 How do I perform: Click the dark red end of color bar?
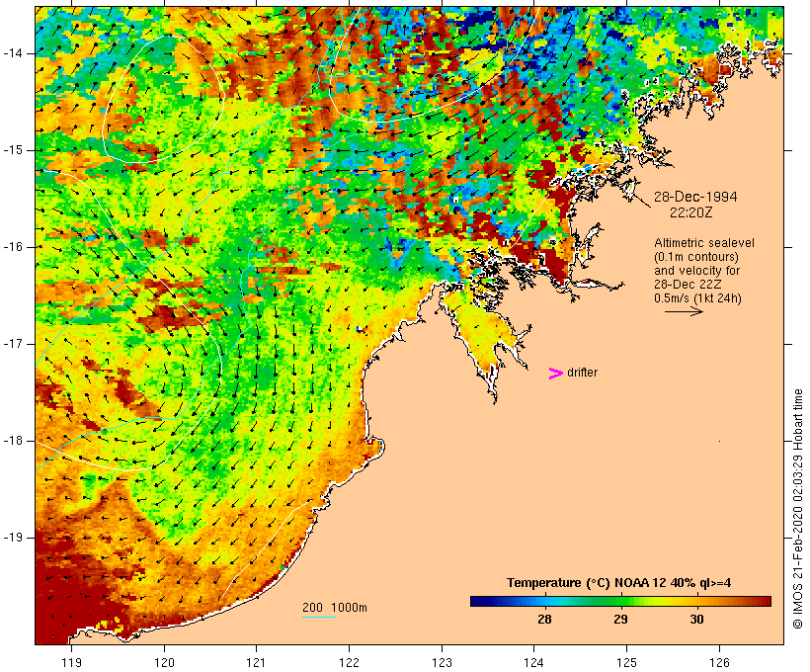(764, 601)
